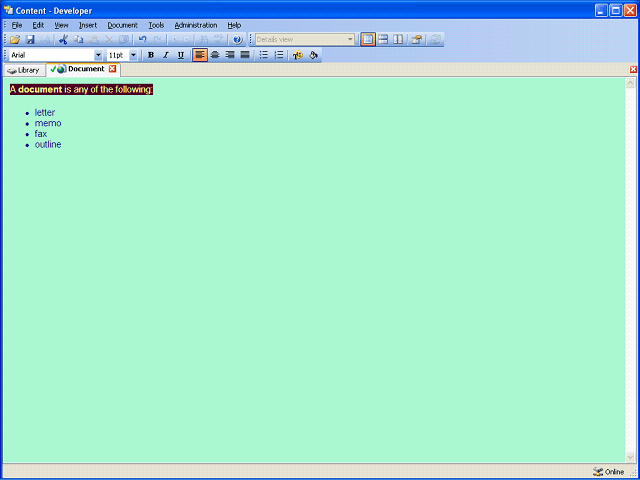Click the Online status indicator
Screen dimensions: 640x480
point(609,472)
